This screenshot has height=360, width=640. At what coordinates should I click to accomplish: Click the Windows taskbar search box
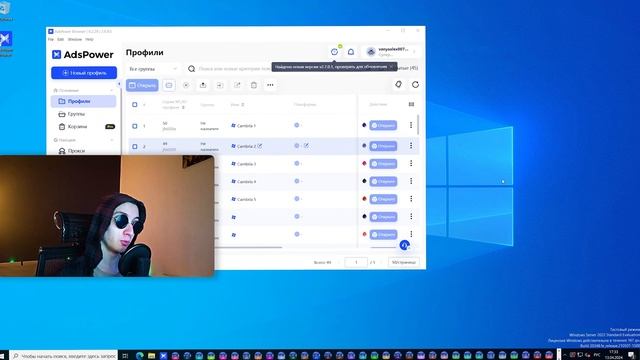(x=64, y=356)
